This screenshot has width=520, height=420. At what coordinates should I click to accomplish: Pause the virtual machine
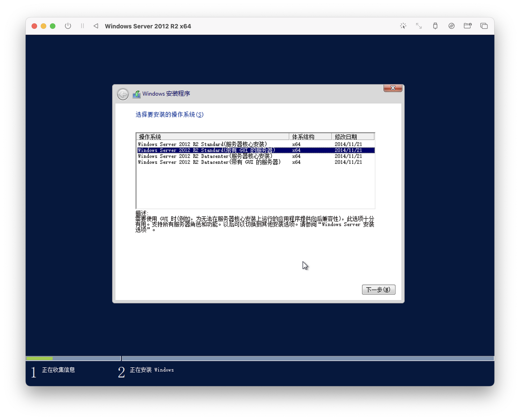point(82,26)
